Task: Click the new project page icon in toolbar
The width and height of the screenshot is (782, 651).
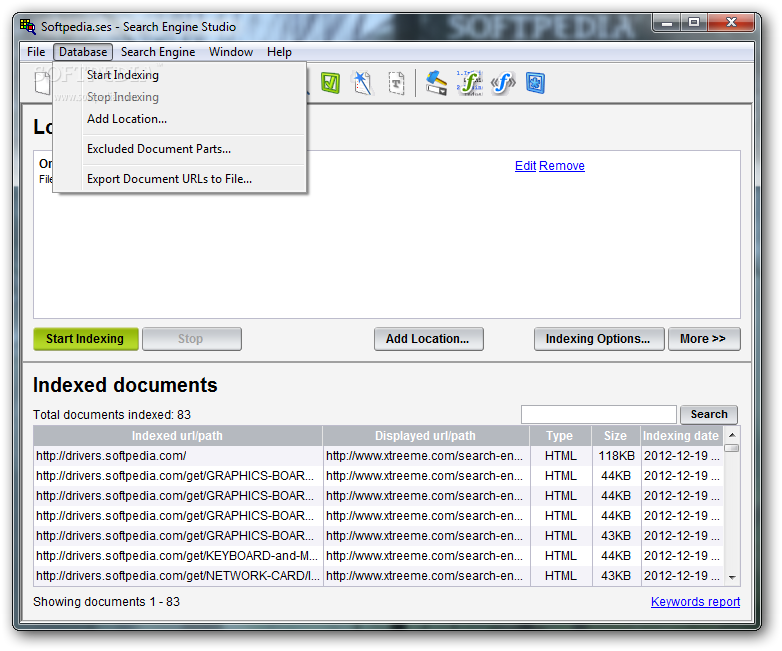Action: tap(42, 83)
